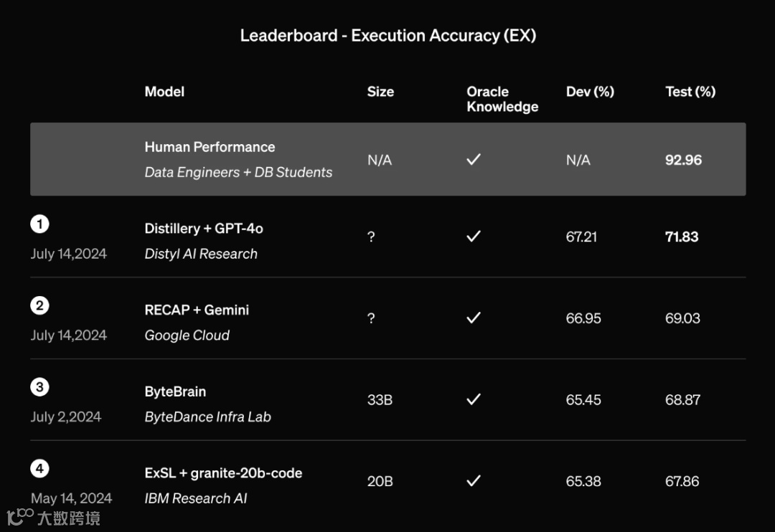Open the RECAP + Gemini model entry
This screenshot has height=532, width=775.
coord(197,310)
